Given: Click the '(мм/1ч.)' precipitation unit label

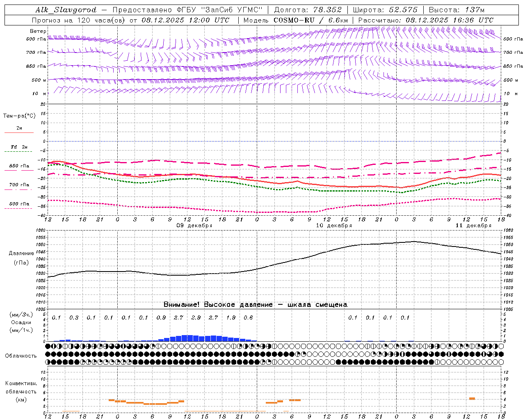Looking at the screenshot, I should [21, 330].
